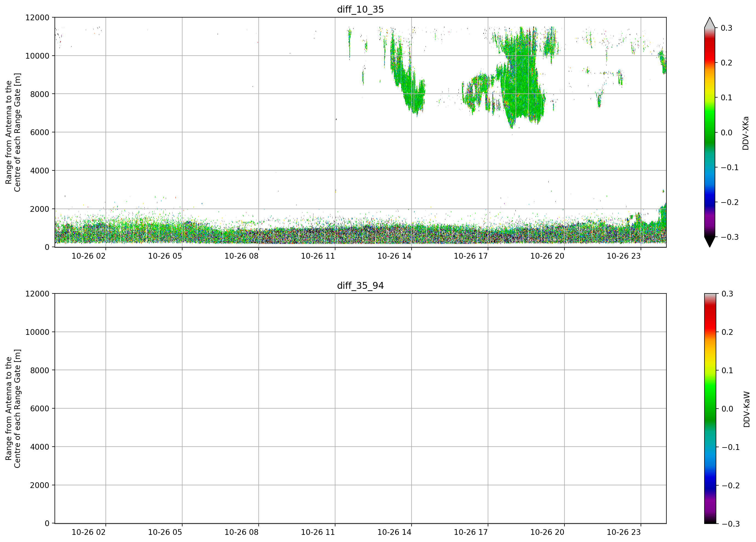Viewport: 756px width, 542px height.
Task: Click the 10-26 08 x-tick under diff_10_35
Action: (241, 256)
